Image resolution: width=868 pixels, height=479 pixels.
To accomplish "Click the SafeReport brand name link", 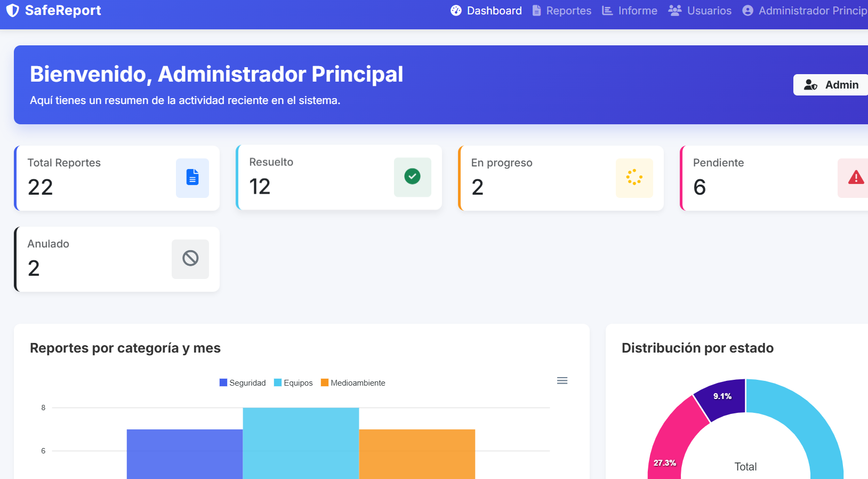I will point(63,11).
